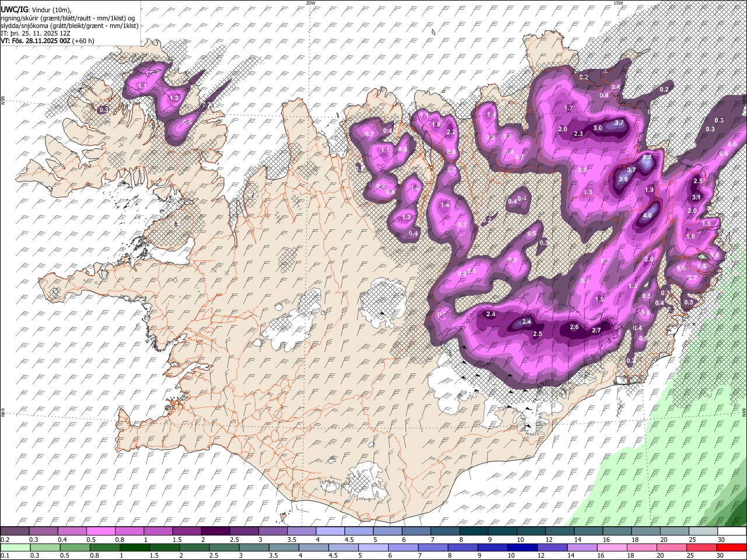This screenshot has width=747, height=560.
Task: Click the light pink bottom-row swatch between 16 and 18
Action: click(x=612, y=548)
